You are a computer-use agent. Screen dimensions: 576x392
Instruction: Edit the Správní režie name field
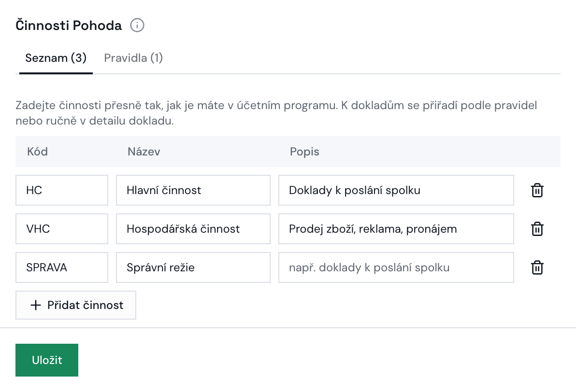coord(193,267)
